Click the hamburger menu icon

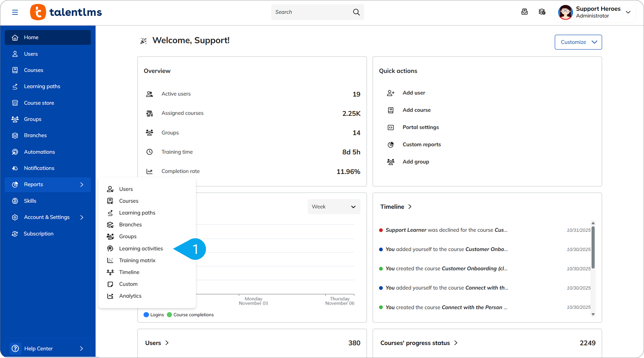coord(15,12)
